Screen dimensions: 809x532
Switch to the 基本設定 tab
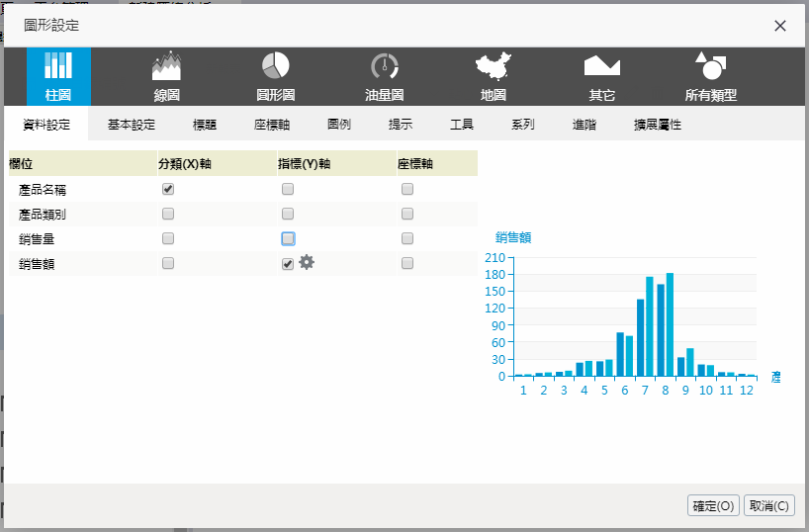click(x=132, y=126)
